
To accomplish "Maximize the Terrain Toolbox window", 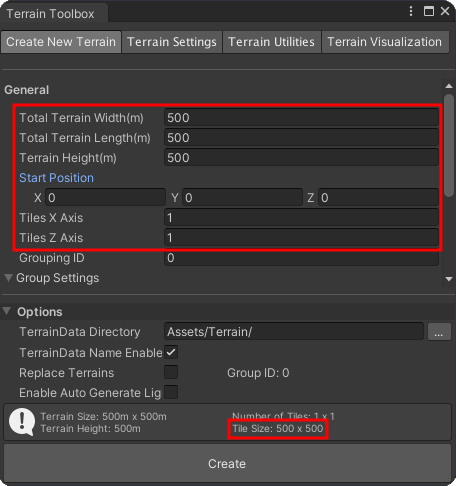I will (429, 11).
